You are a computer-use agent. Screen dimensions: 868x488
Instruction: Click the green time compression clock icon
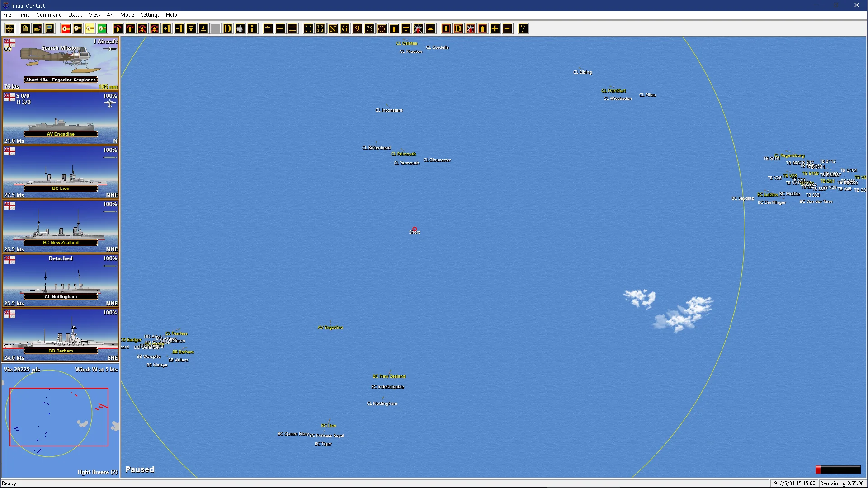click(x=102, y=29)
